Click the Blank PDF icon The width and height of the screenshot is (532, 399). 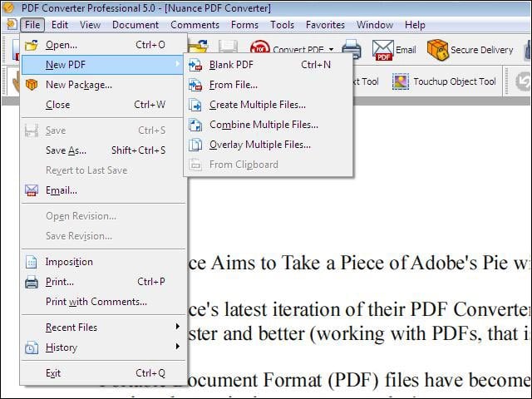[x=195, y=65]
